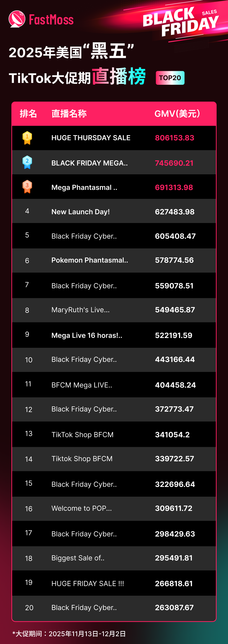Click the TOP20 badge
Screen dimensions: 228x644
(x=170, y=78)
